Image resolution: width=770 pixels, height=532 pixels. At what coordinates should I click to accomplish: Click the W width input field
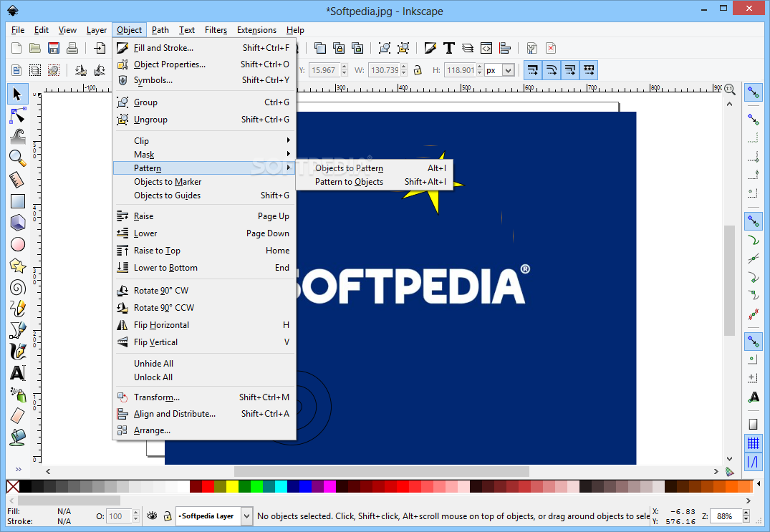coord(385,70)
